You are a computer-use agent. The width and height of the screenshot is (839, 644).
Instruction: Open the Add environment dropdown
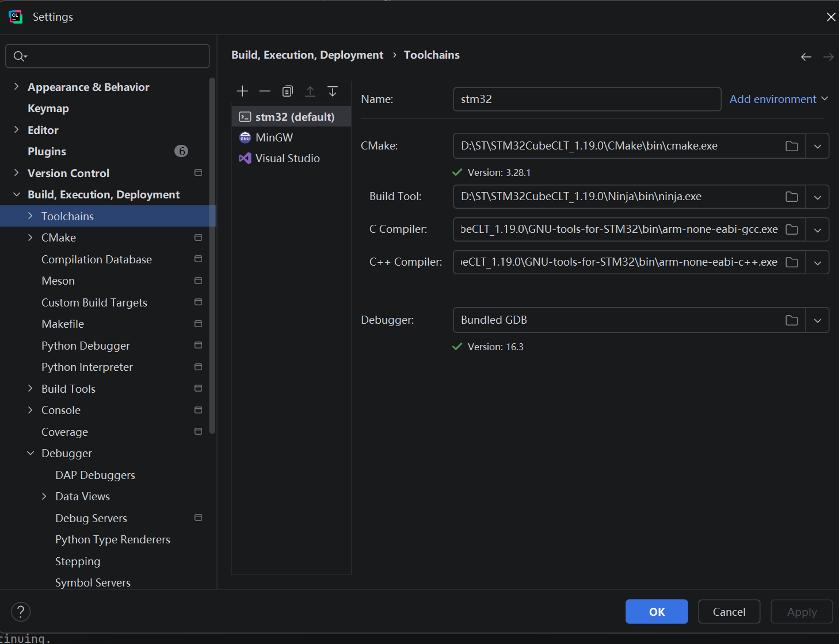pyautogui.click(x=779, y=99)
